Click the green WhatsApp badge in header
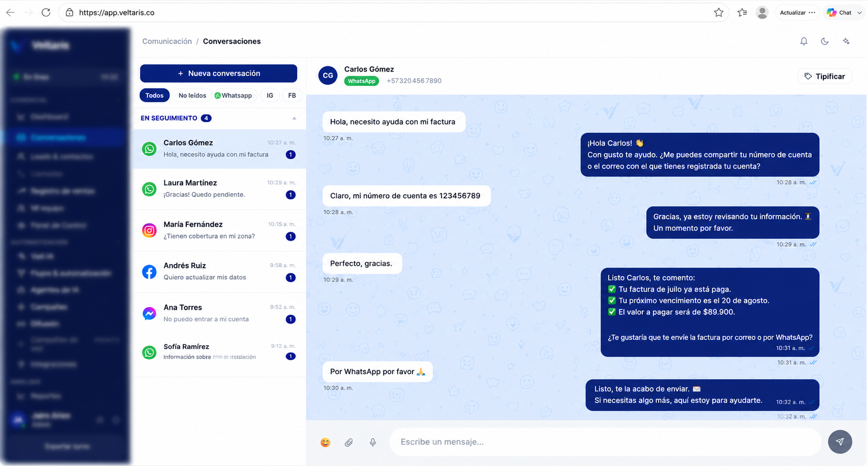Image resolution: width=868 pixels, height=466 pixels. (x=362, y=81)
